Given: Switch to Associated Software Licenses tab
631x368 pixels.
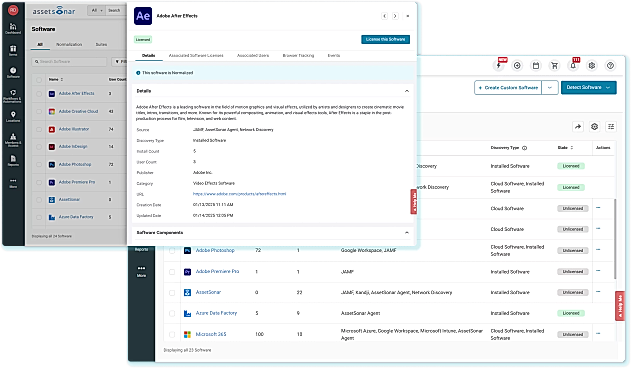Looking at the screenshot, I should tap(196, 56).
